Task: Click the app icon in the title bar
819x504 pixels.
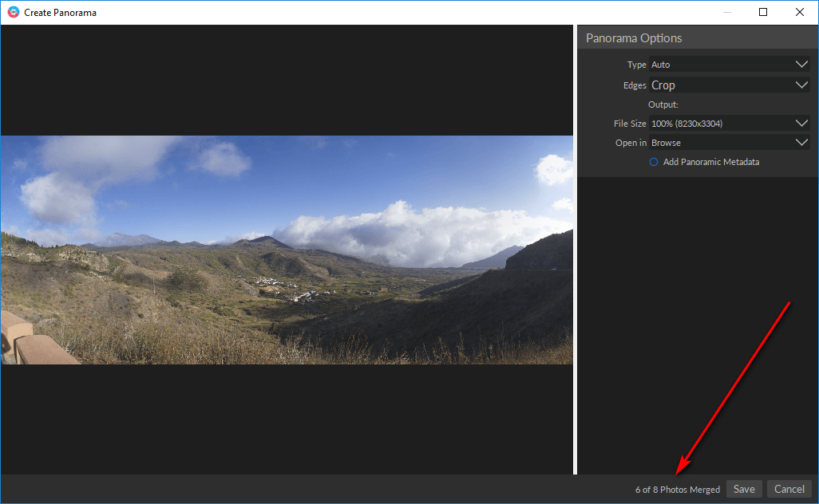Action: [x=14, y=12]
